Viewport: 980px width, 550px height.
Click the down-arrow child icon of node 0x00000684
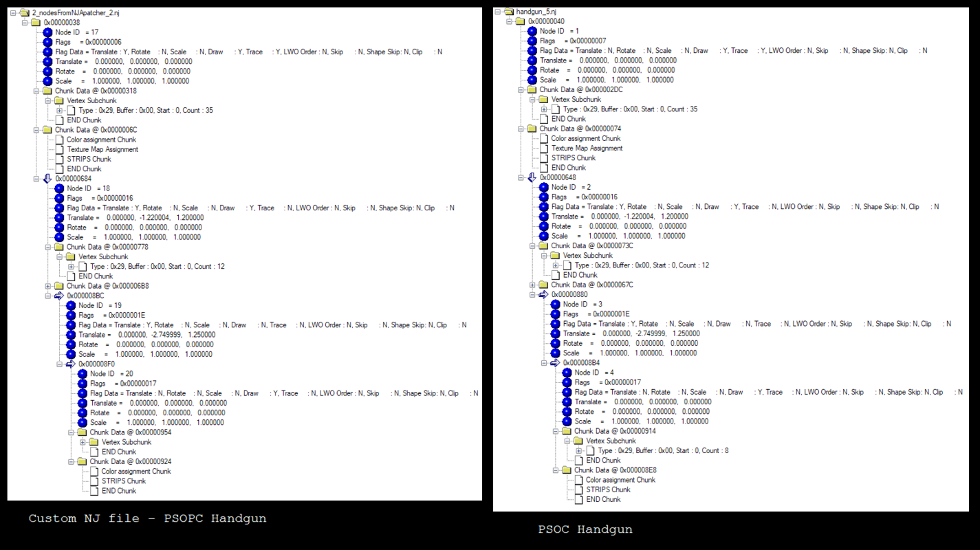pyautogui.click(x=47, y=179)
